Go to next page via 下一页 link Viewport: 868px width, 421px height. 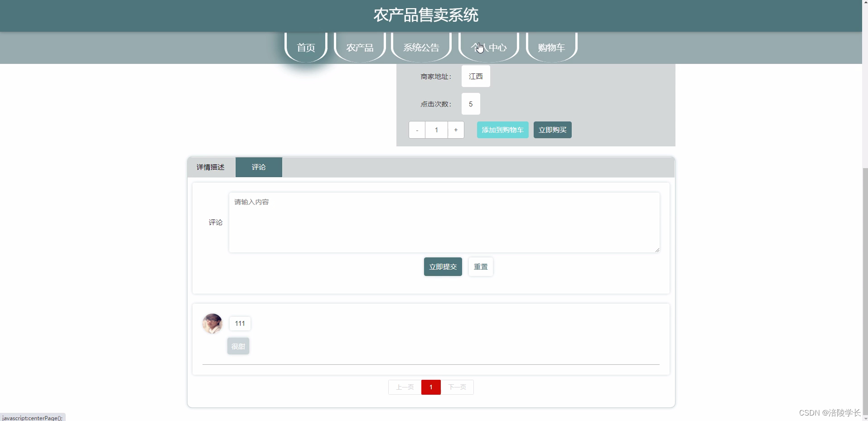click(458, 387)
